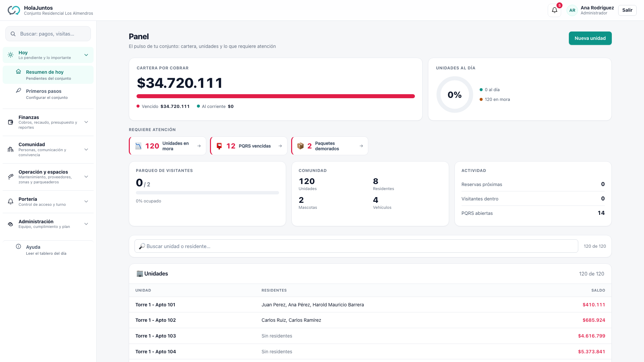644x362 pixels.
Task: Click the HolaJuntos logo icon
Action: (x=14, y=10)
